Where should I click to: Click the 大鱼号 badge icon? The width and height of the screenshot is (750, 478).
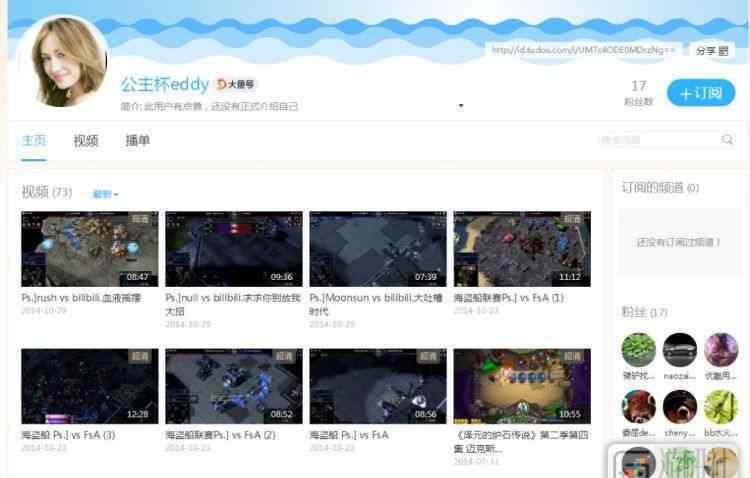(x=236, y=84)
